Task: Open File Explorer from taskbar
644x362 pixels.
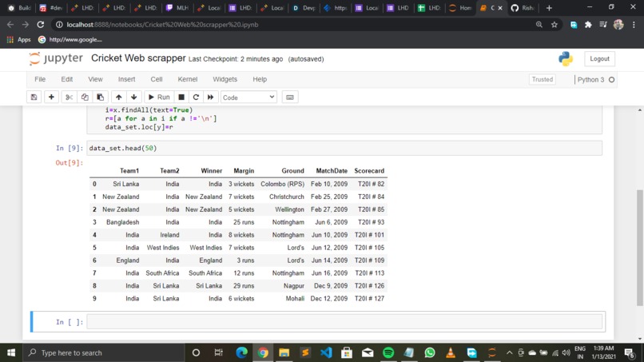Action: [284, 352]
